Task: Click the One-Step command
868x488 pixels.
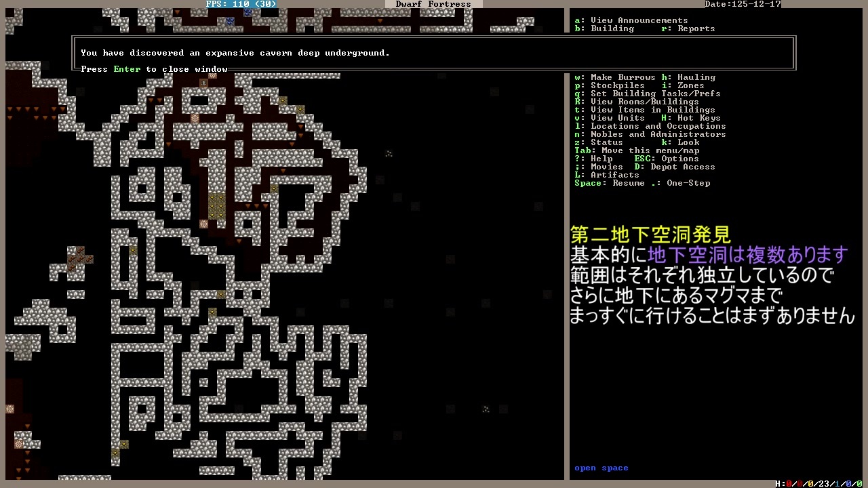Action: coord(680,183)
